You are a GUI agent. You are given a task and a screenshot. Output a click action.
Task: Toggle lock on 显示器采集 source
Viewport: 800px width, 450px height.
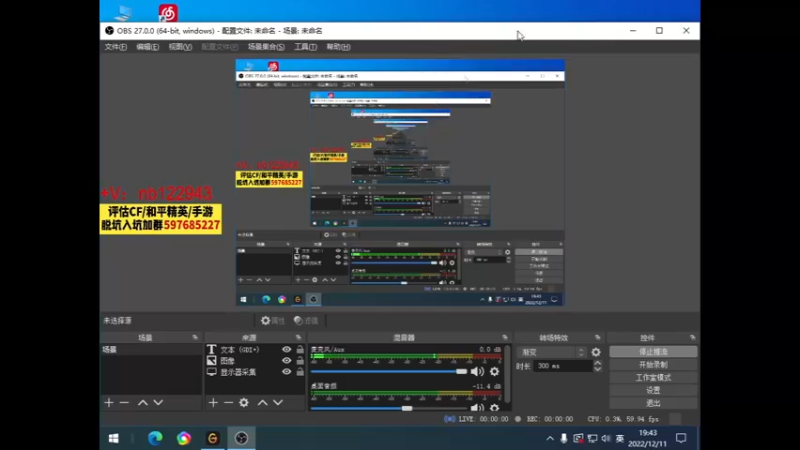click(x=300, y=372)
